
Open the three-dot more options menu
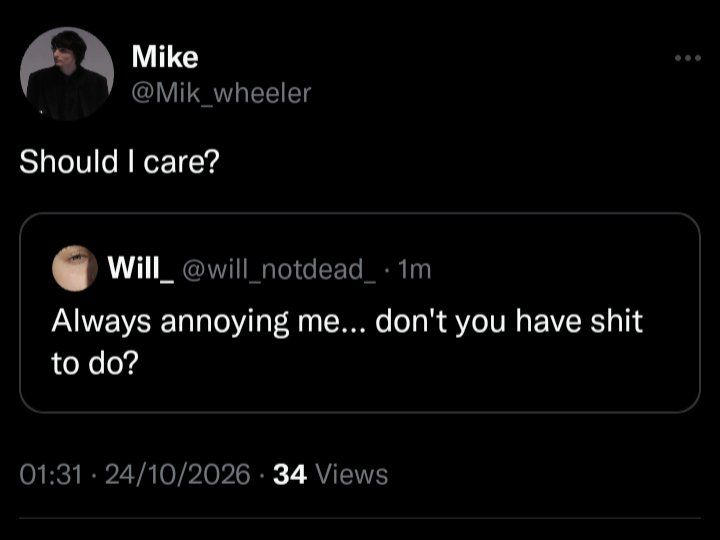coord(688,58)
